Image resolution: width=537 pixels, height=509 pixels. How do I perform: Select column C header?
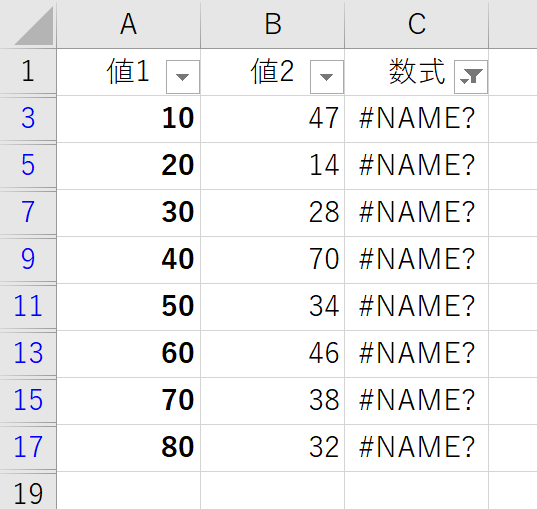416,24
